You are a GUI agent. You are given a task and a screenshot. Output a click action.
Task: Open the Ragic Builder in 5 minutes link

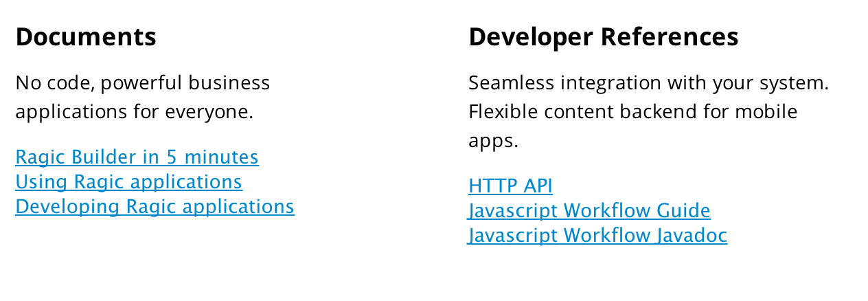pos(137,157)
